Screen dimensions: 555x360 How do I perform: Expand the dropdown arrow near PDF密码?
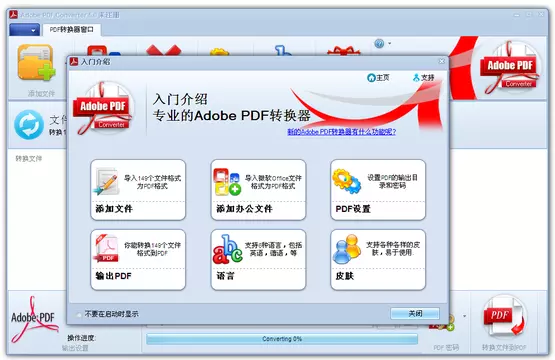(464, 316)
